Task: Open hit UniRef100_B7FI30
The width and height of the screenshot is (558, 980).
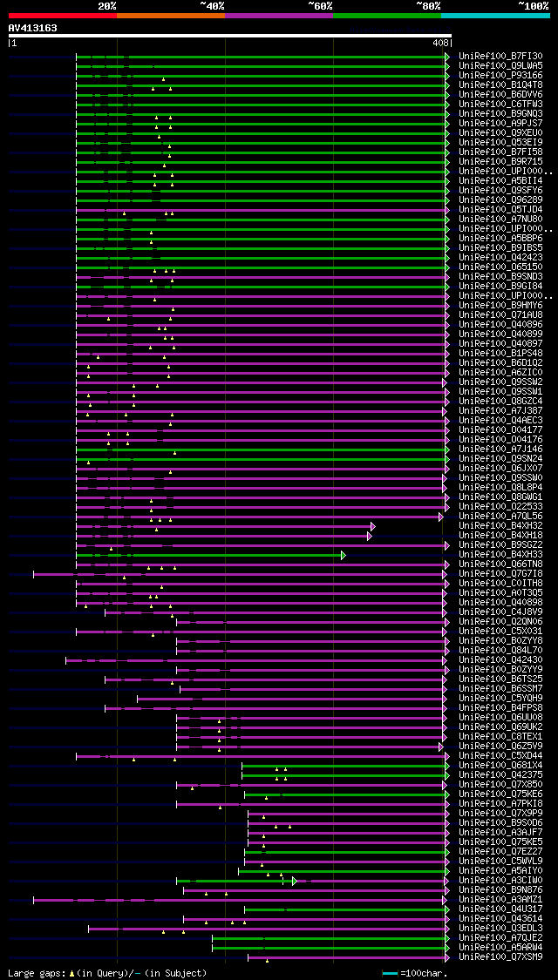Action: pyautogui.click(x=500, y=57)
